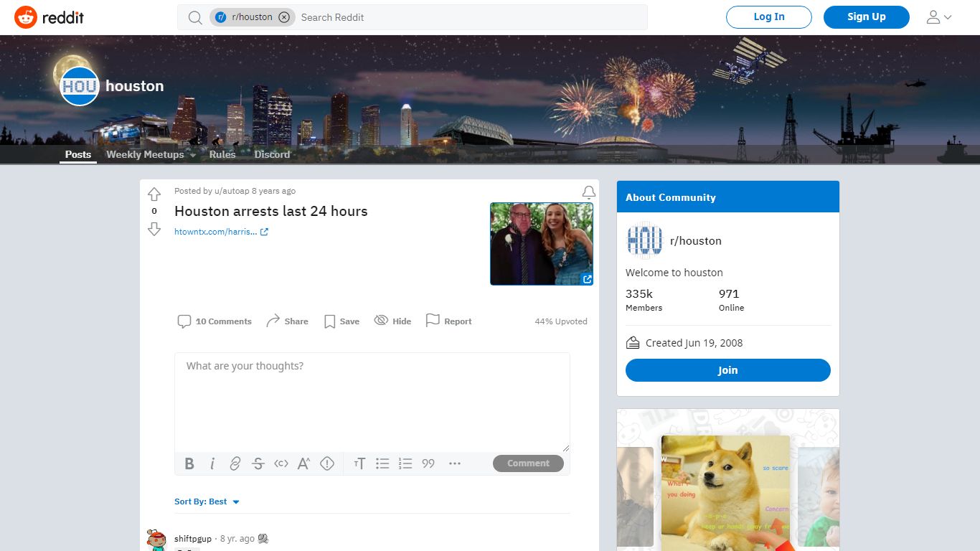Click the Sign Up button
This screenshot has height=551, width=980.
(x=867, y=17)
